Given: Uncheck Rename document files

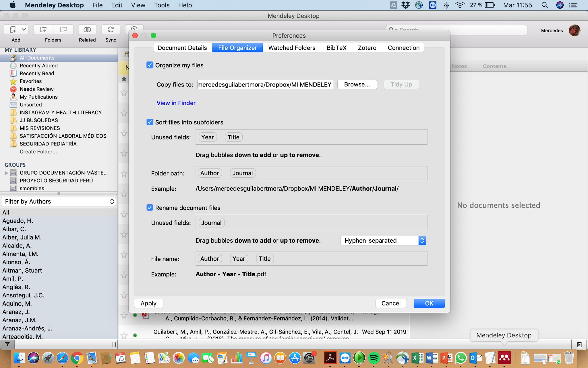Looking at the screenshot, I should [150, 208].
